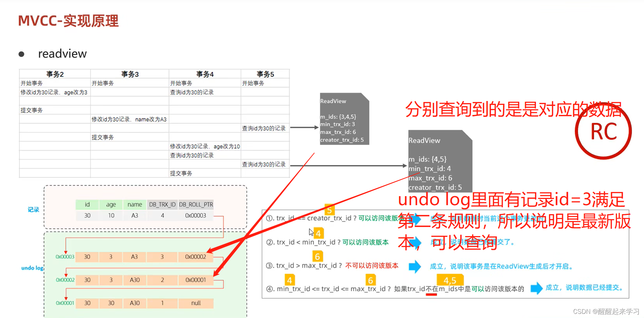This screenshot has height=318, width=644.
Task: Click rule "②. trx_id < min_trx_id ?"
Action: click(303, 242)
